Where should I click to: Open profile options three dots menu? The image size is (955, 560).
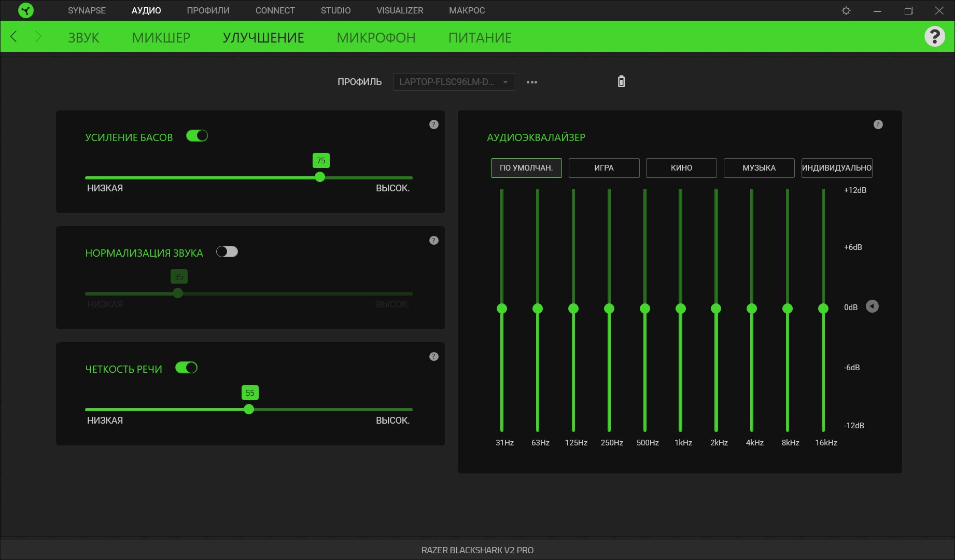[x=532, y=82]
